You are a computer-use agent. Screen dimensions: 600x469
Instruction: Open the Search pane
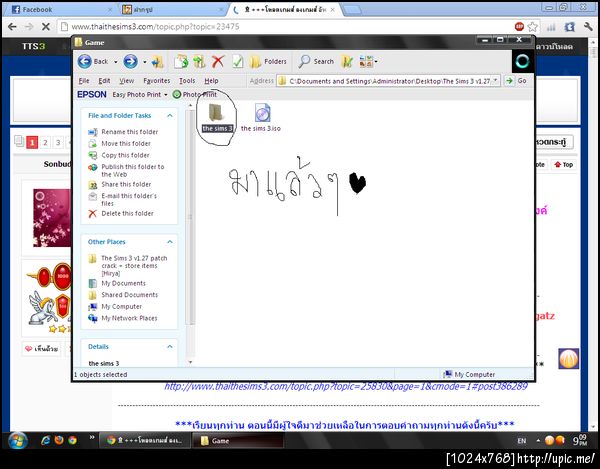tap(316, 61)
